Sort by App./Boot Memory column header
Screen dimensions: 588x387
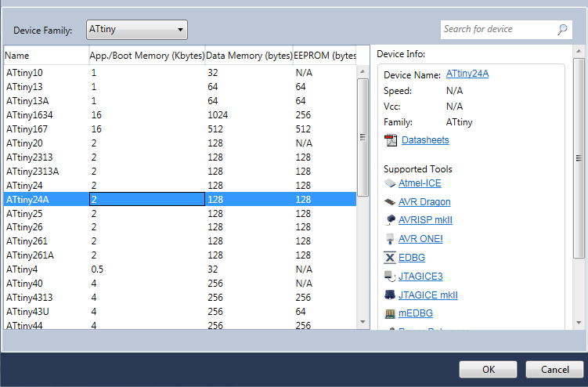click(x=147, y=56)
